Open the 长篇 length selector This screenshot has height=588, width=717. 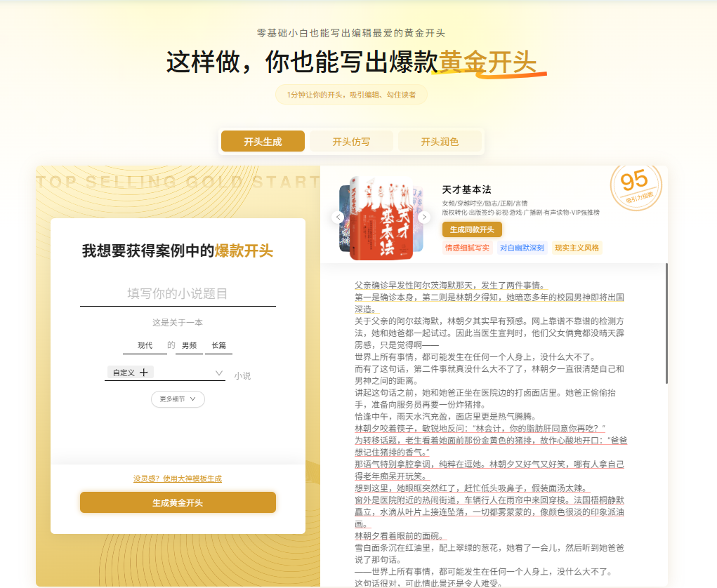218,345
